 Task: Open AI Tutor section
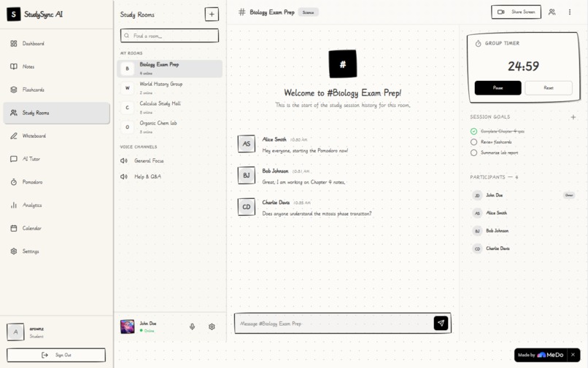[56, 159]
